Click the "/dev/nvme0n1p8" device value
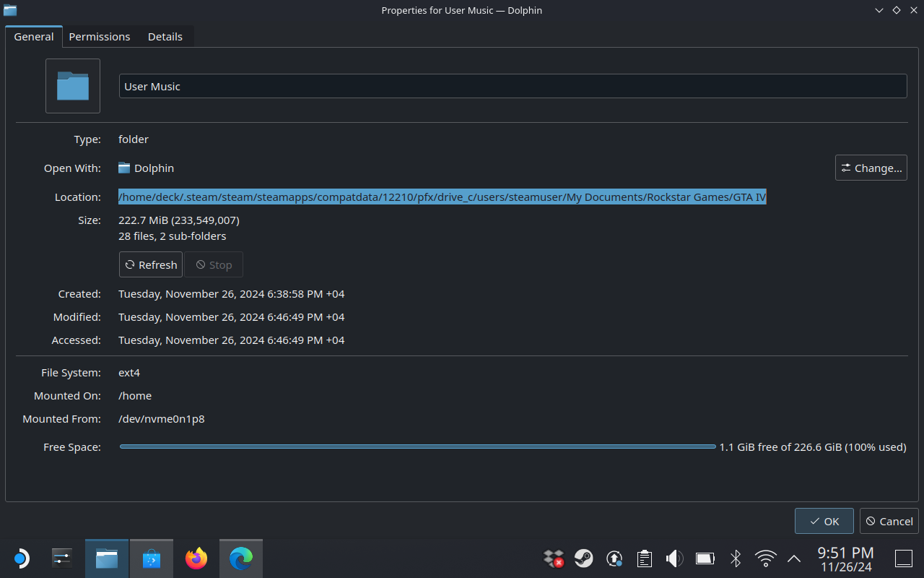 click(x=162, y=419)
